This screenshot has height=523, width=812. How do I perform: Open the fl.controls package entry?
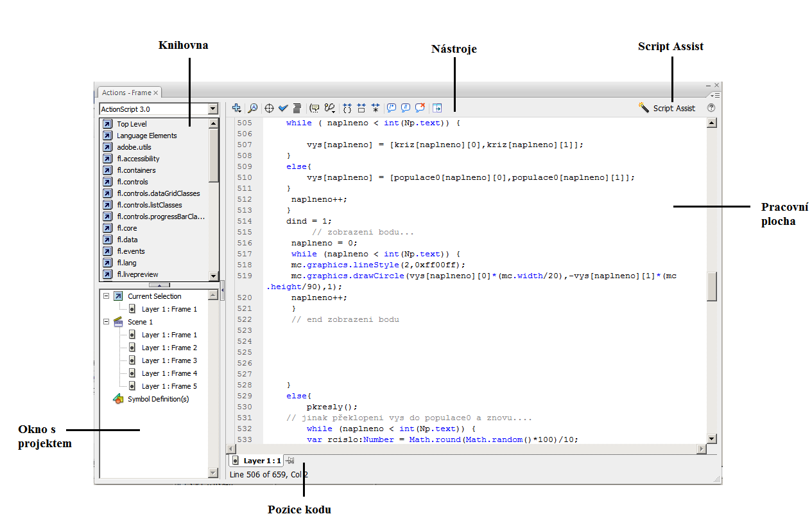pyautogui.click(x=132, y=182)
